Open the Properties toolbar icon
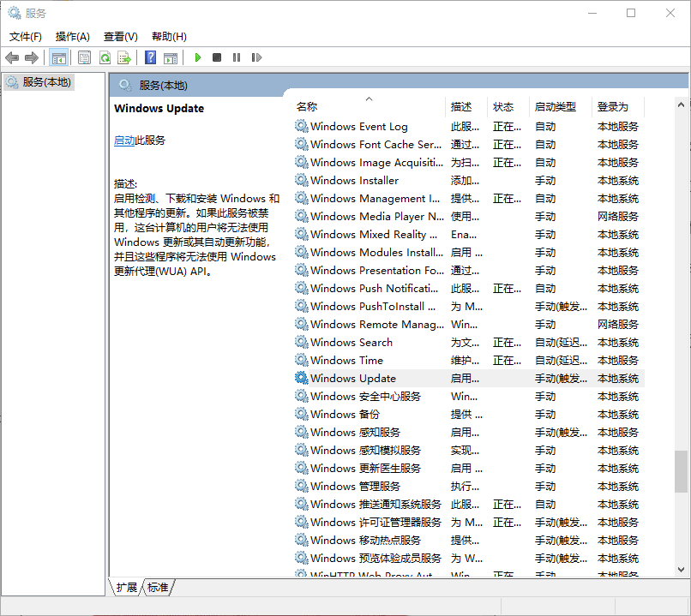The width and height of the screenshot is (691, 616). tap(84, 57)
